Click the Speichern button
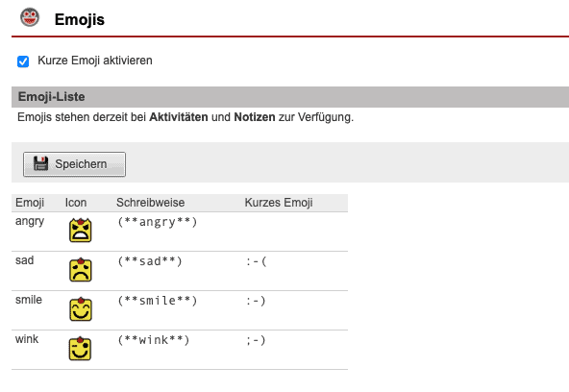Image resolution: width=569 pixels, height=392 pixels. pos(74,164)
